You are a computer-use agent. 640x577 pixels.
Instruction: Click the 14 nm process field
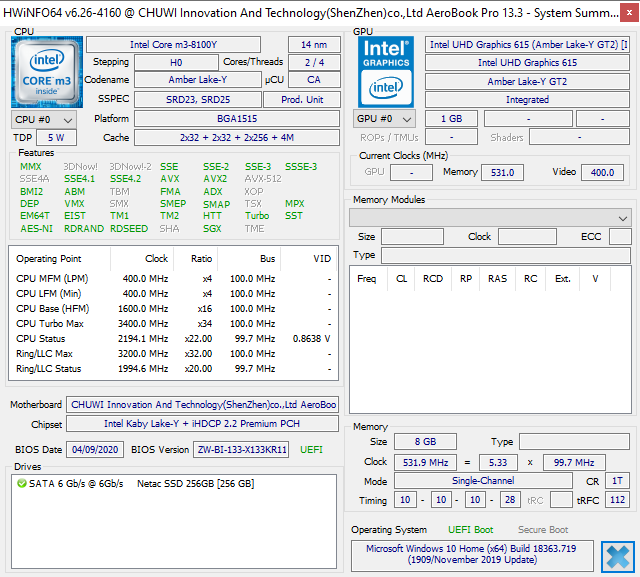[x=314, y=44]
